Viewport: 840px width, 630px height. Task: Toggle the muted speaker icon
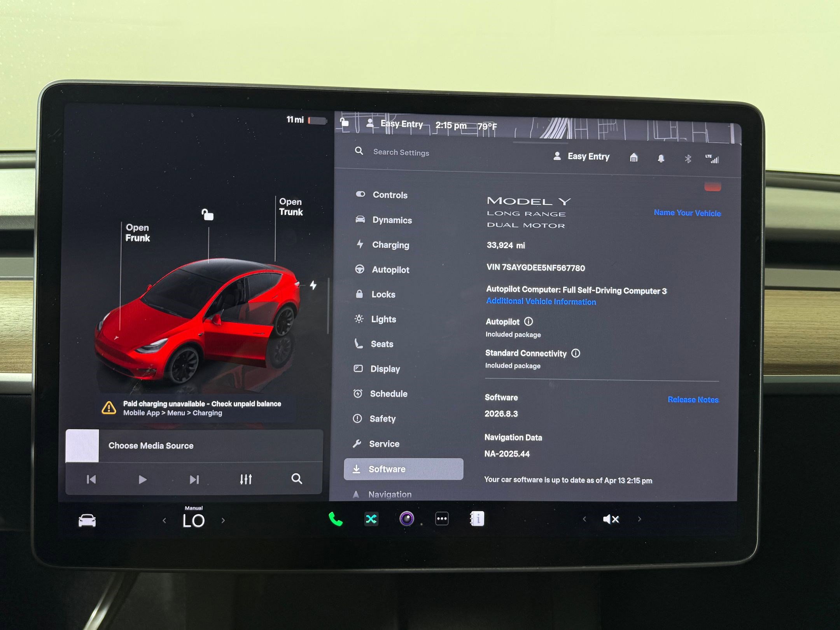click(x=611, y=519)
